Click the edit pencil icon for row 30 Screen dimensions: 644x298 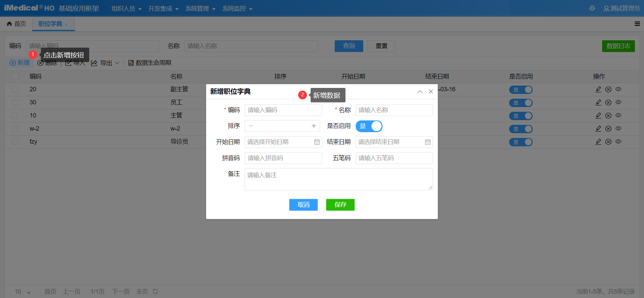tap(598, 102)
